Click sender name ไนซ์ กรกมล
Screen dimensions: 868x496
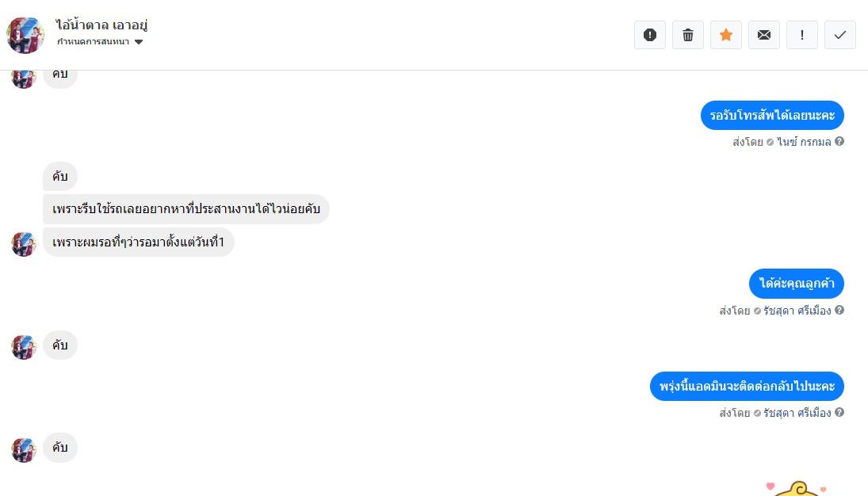pyautogui.click(x=804, y=142)
